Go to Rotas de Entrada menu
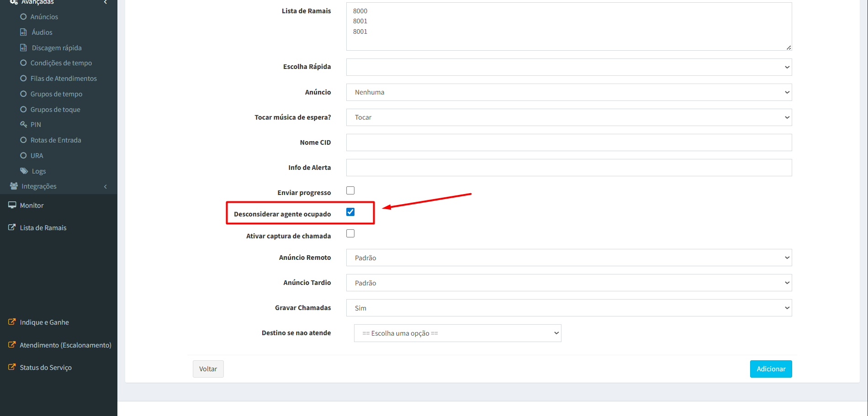 tap(56, 140)
